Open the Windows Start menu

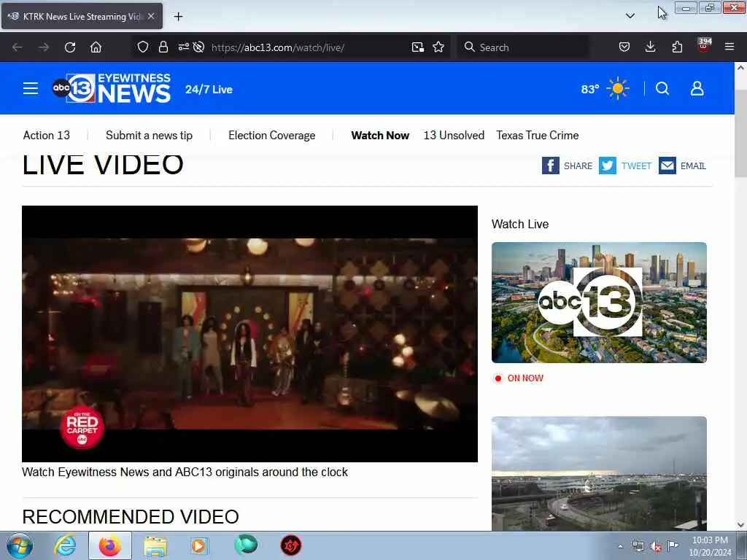pyautogui.click(x=20, y=545)
